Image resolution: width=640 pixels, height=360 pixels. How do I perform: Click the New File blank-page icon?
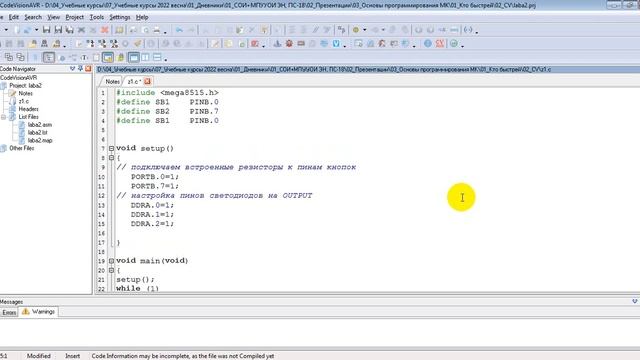[17, 30]
